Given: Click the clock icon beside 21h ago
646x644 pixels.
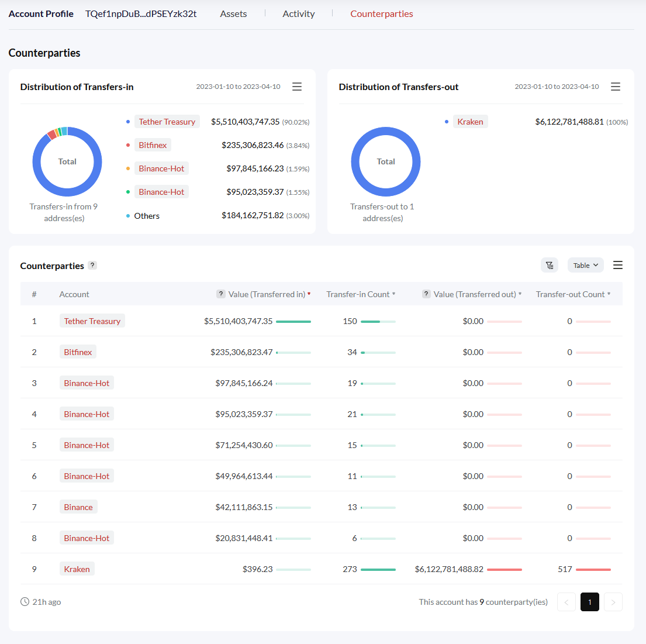Looking at the screenshot, I should click(x=25, y=601).
